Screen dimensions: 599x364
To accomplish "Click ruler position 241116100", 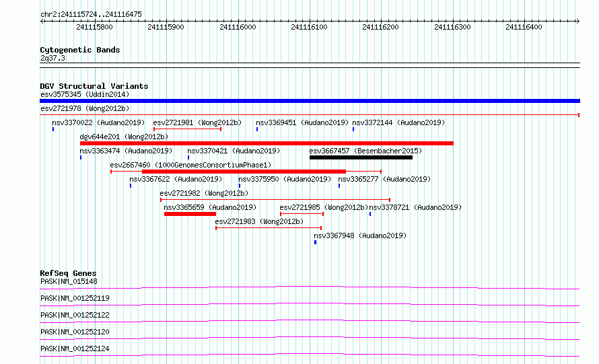I will pos(309,27).
